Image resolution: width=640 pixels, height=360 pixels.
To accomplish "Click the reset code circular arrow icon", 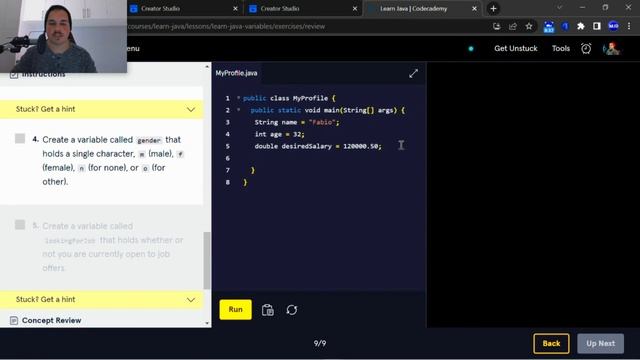I will coord(292,310).
